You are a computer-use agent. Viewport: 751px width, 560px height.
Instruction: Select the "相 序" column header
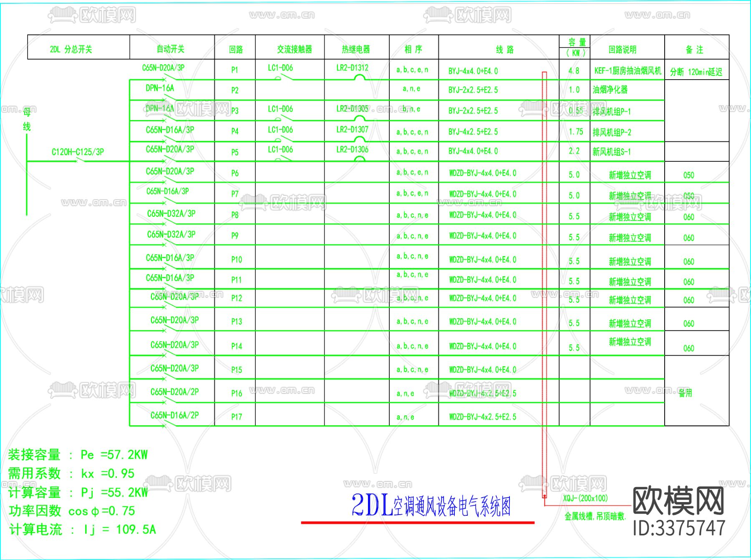(x=413, y=49)
